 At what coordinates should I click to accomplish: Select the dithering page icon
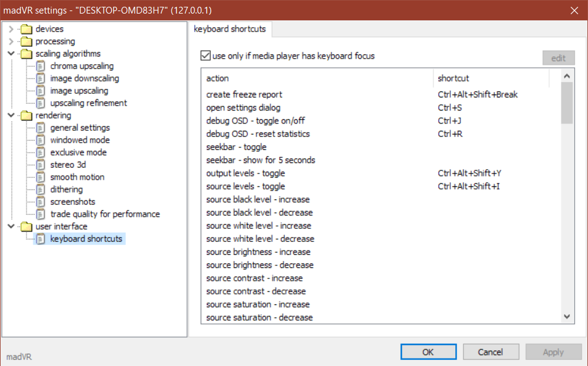pos(41,189)
